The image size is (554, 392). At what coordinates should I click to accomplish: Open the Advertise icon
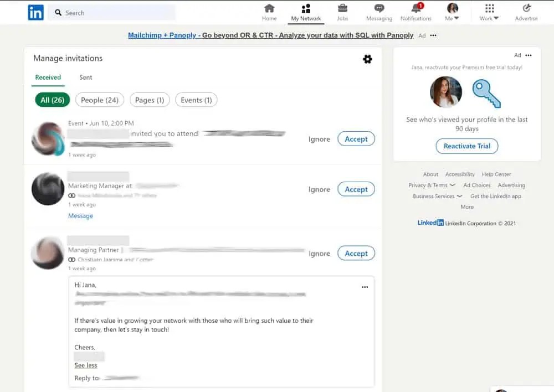526,12
